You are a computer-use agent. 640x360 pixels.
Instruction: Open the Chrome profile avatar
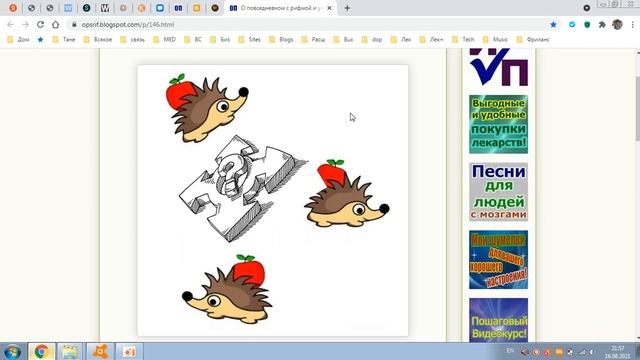617,24
